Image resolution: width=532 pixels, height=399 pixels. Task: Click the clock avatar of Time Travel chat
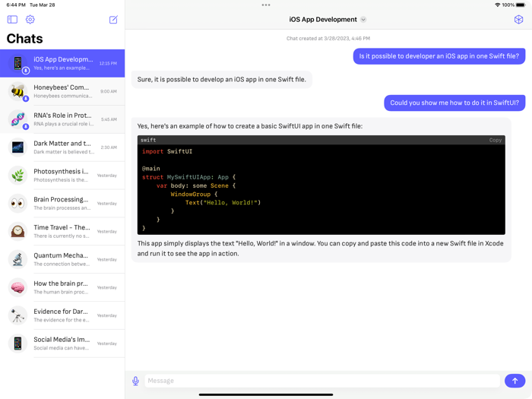(x=17, y=231)
